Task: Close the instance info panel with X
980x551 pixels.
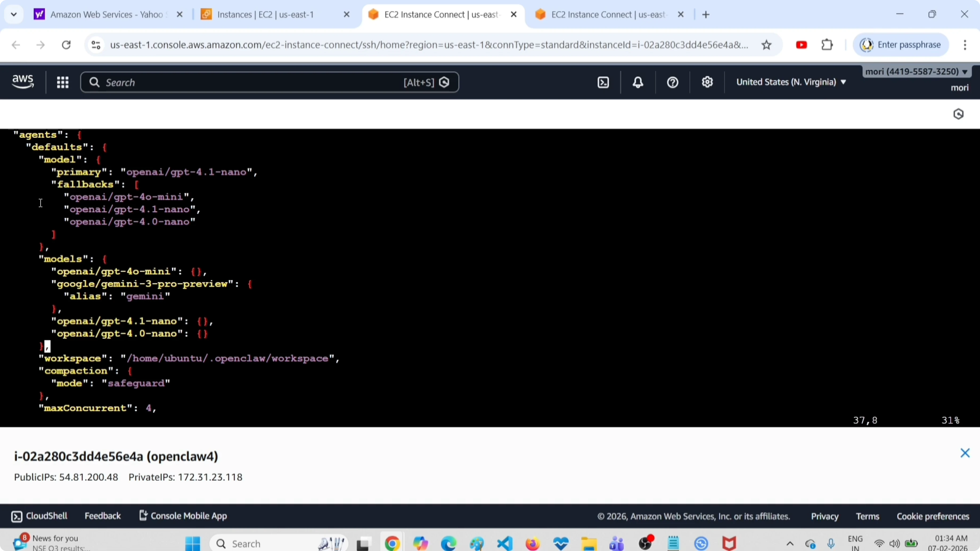Action: click(x=965, y=453)
